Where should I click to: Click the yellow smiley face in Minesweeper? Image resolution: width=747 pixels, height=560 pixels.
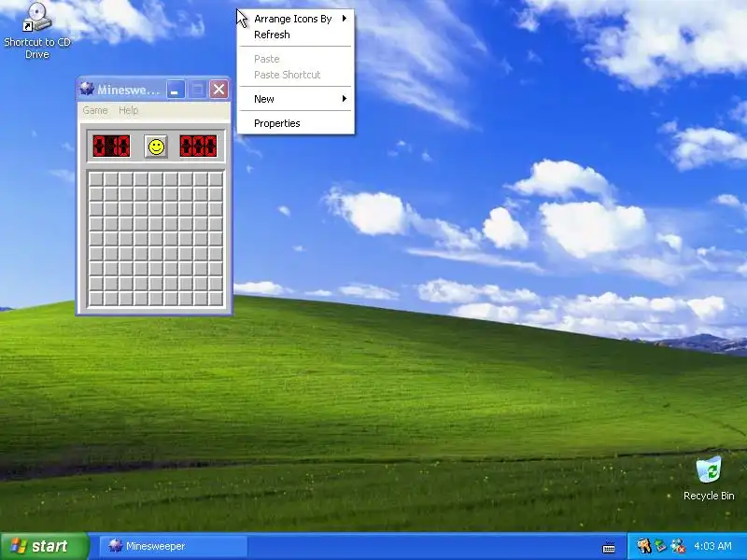point(156,147)
